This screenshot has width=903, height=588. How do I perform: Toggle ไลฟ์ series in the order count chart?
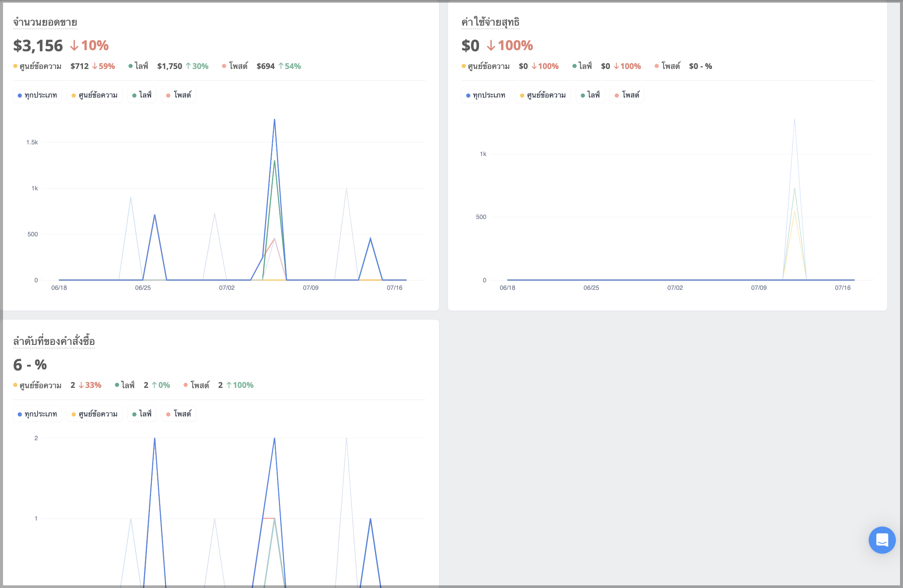[x=142, y=414]
